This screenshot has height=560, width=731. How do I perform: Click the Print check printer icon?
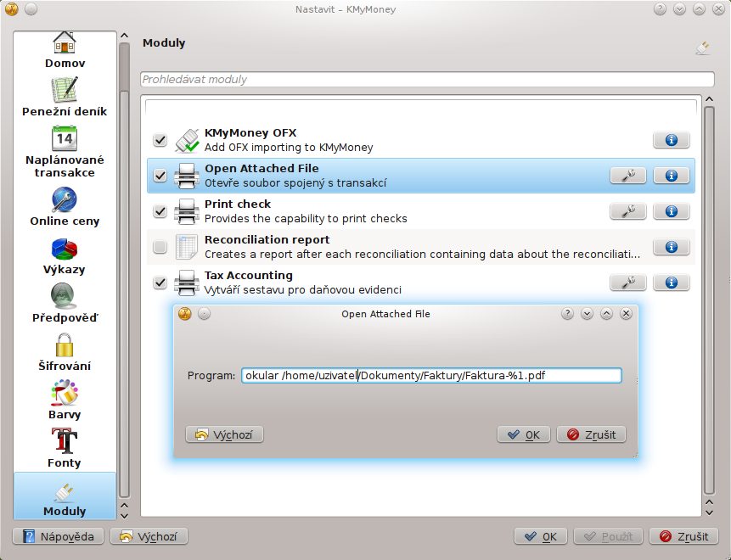(x=187, y=211)
